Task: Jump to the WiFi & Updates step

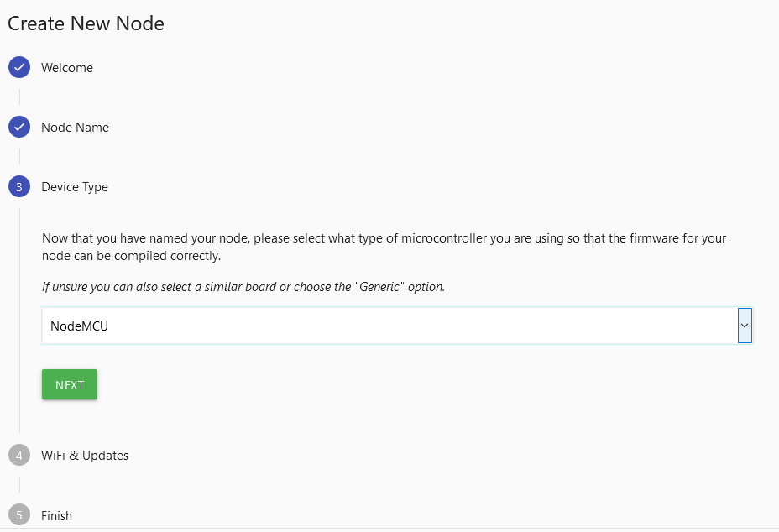Action: [x=85, y=456]
